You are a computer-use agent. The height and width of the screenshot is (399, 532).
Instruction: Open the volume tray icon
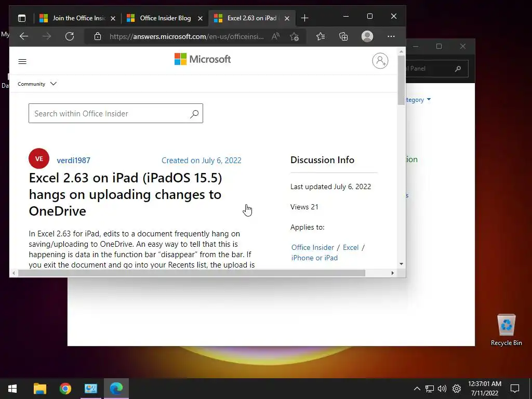[x=442, y=389]
